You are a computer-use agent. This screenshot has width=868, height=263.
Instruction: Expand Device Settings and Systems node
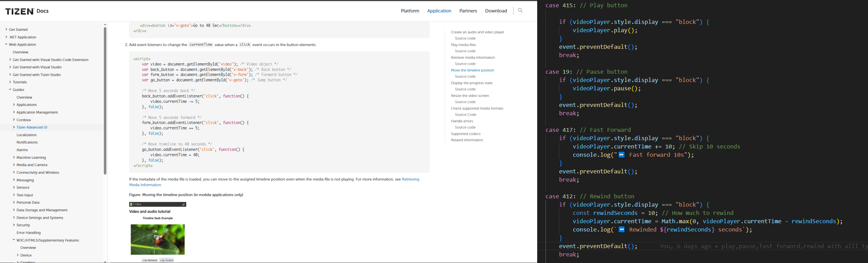point(14,218)
